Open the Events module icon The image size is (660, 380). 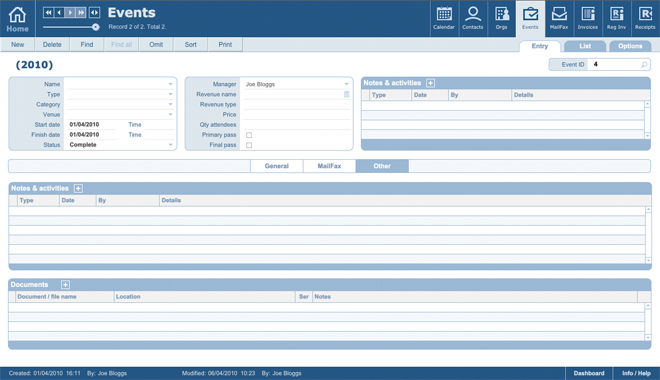click(x=530, y=19)
